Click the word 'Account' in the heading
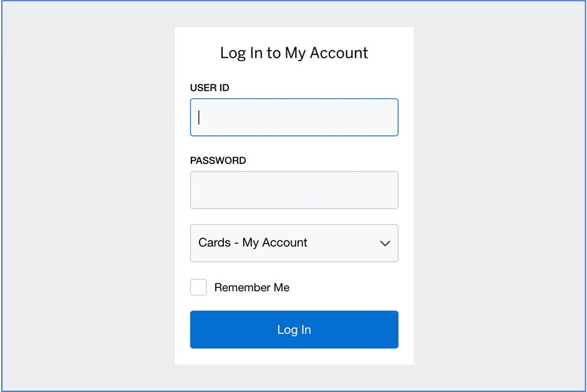The height and width of the screenshot is (392, 587). [339, 53]
